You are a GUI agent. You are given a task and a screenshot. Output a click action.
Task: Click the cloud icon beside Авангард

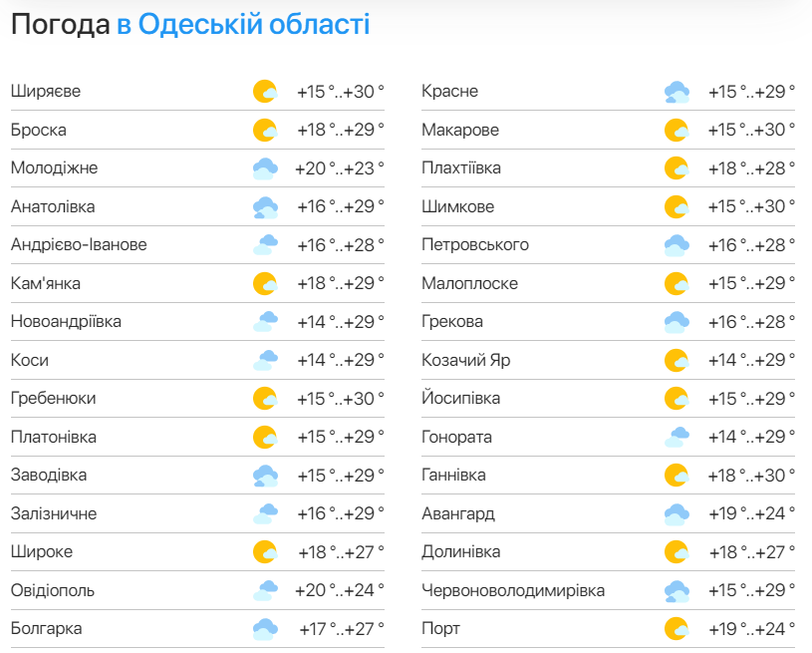(677, 514)
